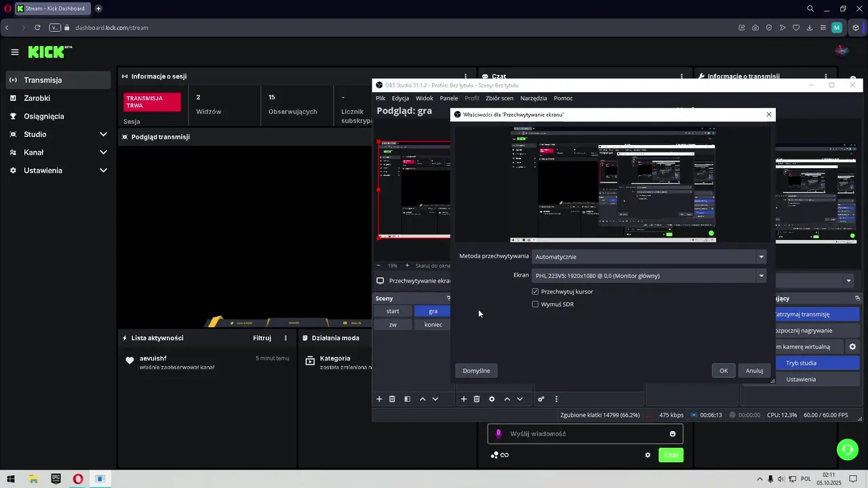Open Narzędzia menu in OBS
This screenshot has height=488, width=868.
coord(534,98)
